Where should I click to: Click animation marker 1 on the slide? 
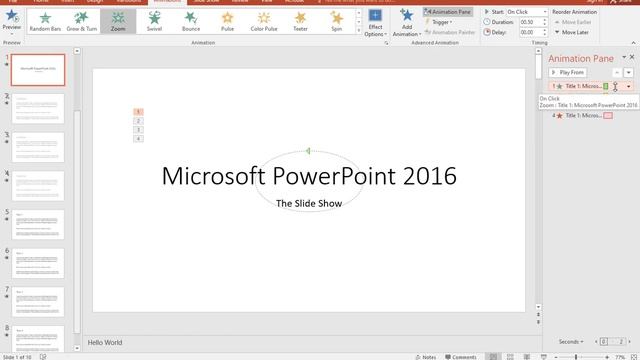coord(138,111)
